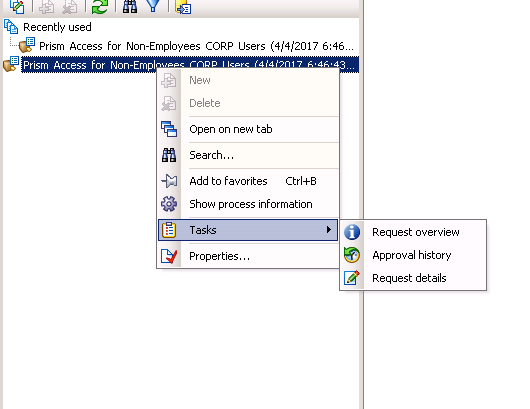This screenshot has height=409, width=530.
Task: Click the disabled new item toolbar icon
Action: pyautogui.click(x=47, y=7)
